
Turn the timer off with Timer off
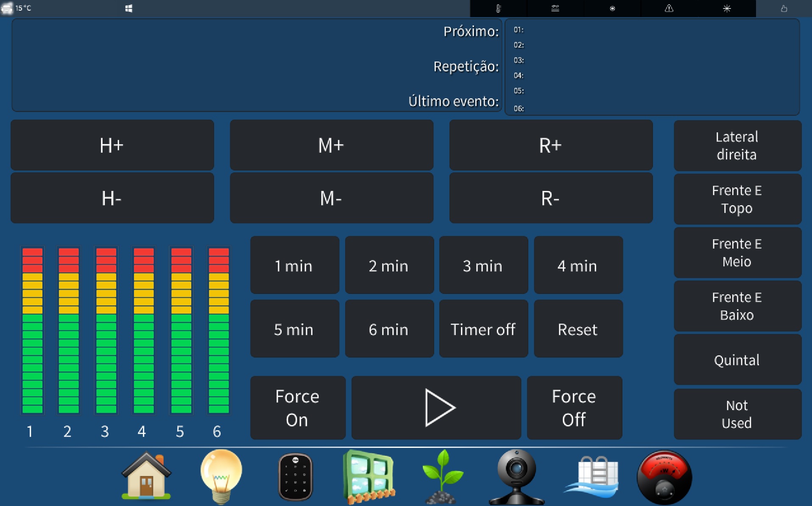(483, 329)
